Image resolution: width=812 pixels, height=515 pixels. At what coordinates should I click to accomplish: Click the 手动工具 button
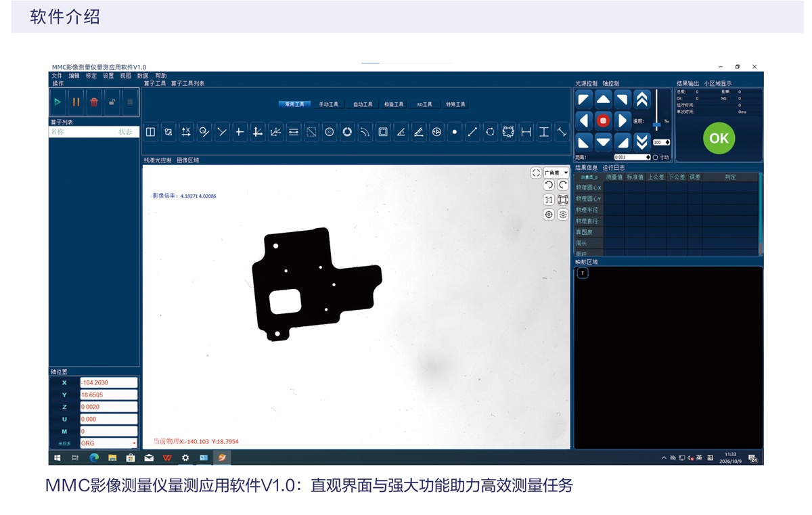pyautogui.click(x=328, y=104)
